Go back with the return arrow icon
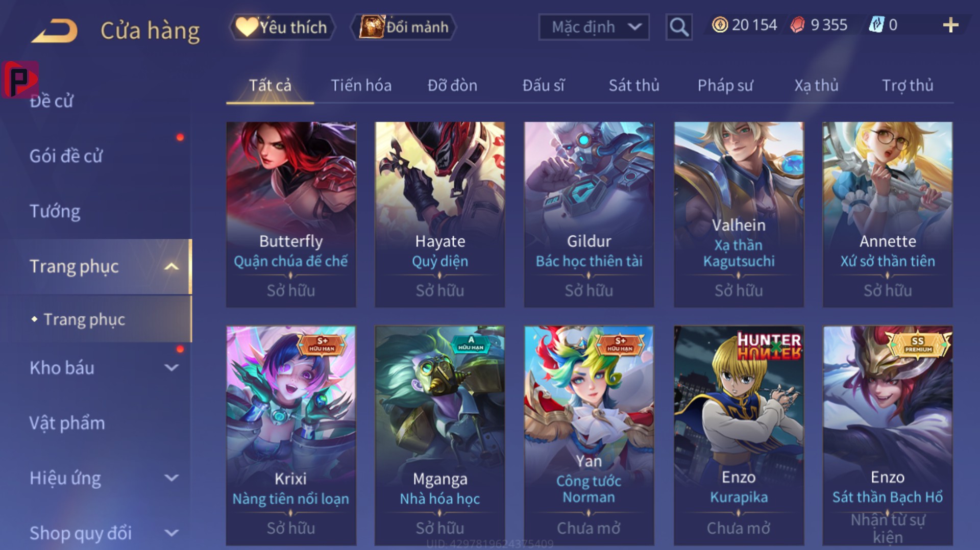The height and width of the screenshot is (550, 980). pos(54,31)
